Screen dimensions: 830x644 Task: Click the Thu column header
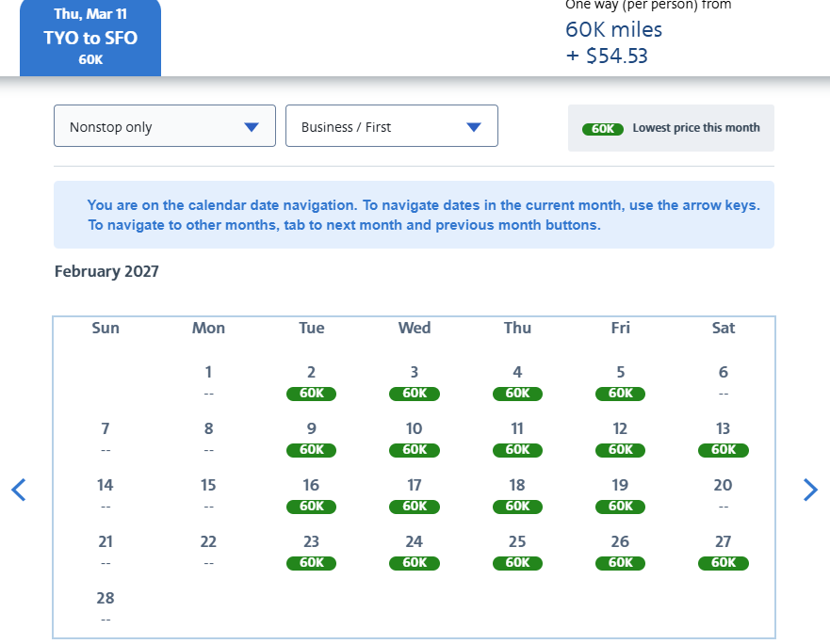coord(517,328)
